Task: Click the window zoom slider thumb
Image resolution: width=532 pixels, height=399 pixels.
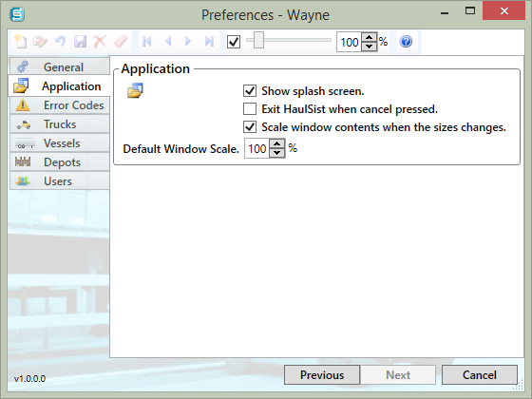Action: 258,40
